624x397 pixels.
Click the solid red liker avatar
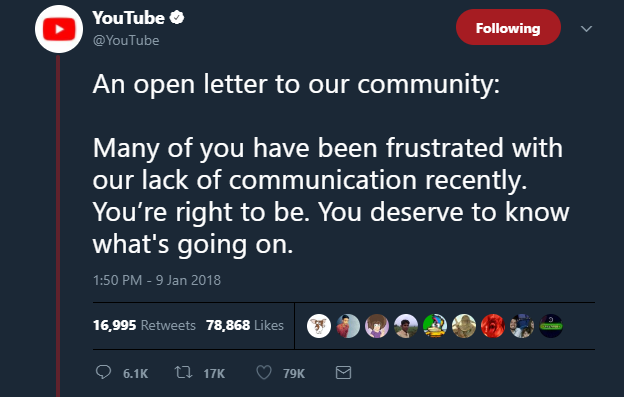[x=493, y=326]
